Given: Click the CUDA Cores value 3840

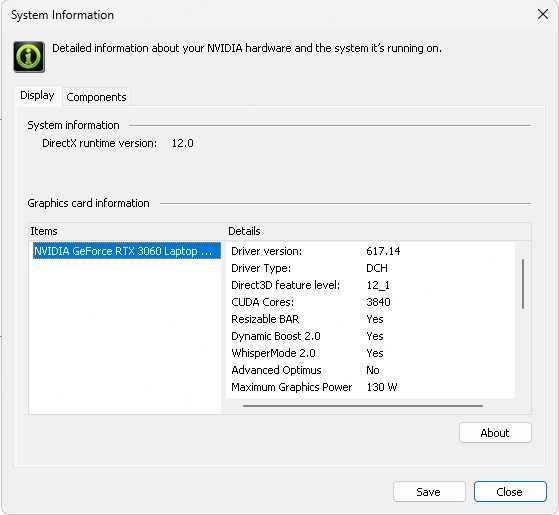Looking at the screenshot, I should pyautogui.click(x=378, y=302).
